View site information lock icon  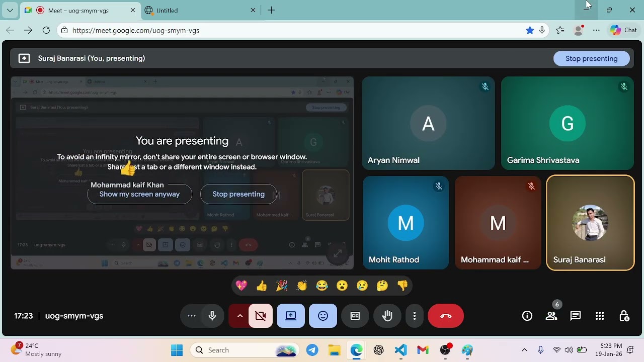(x=64, y=30)
